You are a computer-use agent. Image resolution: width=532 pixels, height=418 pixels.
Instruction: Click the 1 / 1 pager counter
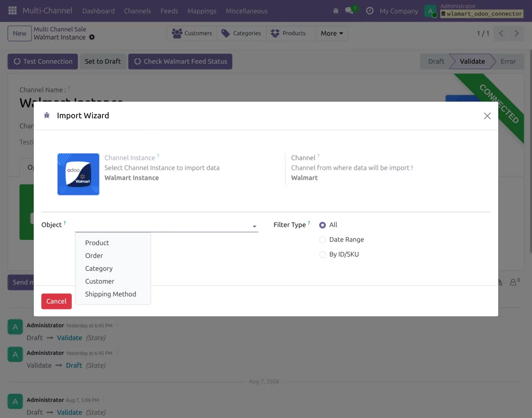coord(483,33)
